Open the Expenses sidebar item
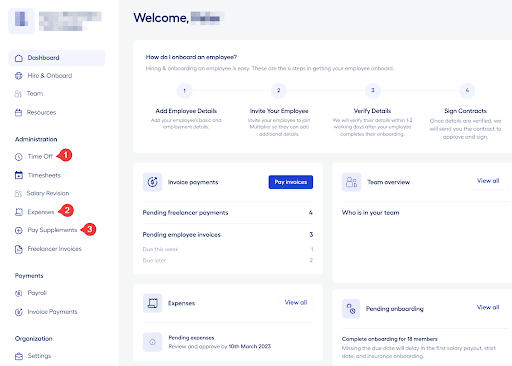This screenshot has width=512, height=366. [x=41, y=212]
